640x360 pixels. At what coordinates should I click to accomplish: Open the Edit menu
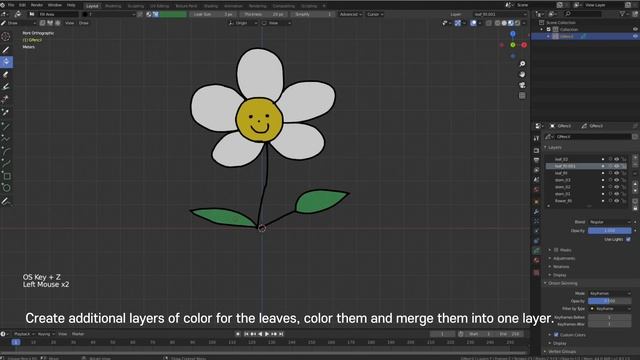tap(22, 5)
